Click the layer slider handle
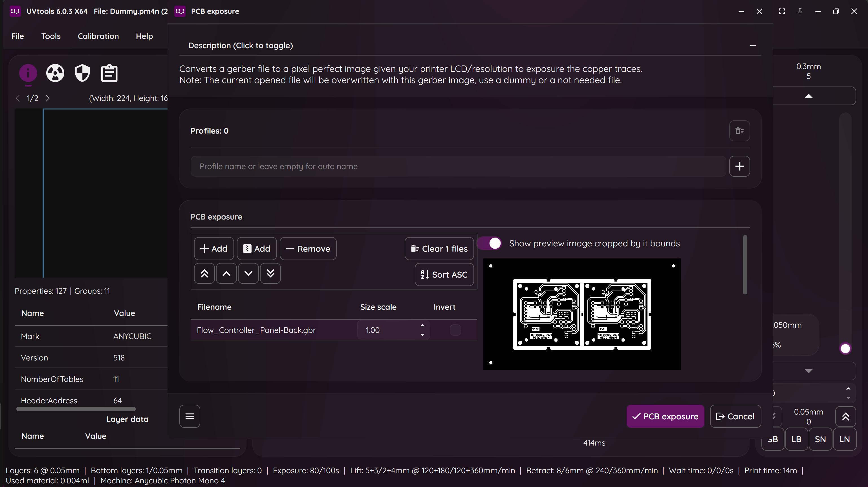Viewport: 868px width, 487px height. point(845,349)
